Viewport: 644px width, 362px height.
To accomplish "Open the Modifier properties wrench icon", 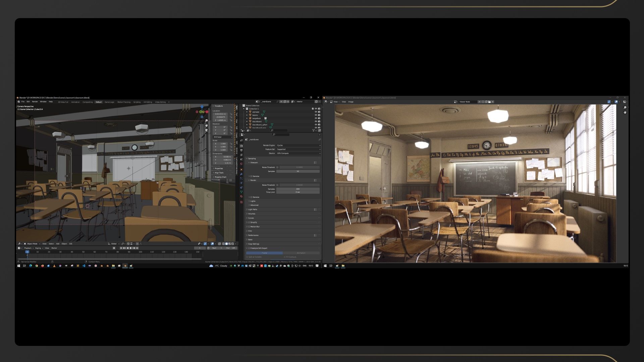I will click(241, 174).
